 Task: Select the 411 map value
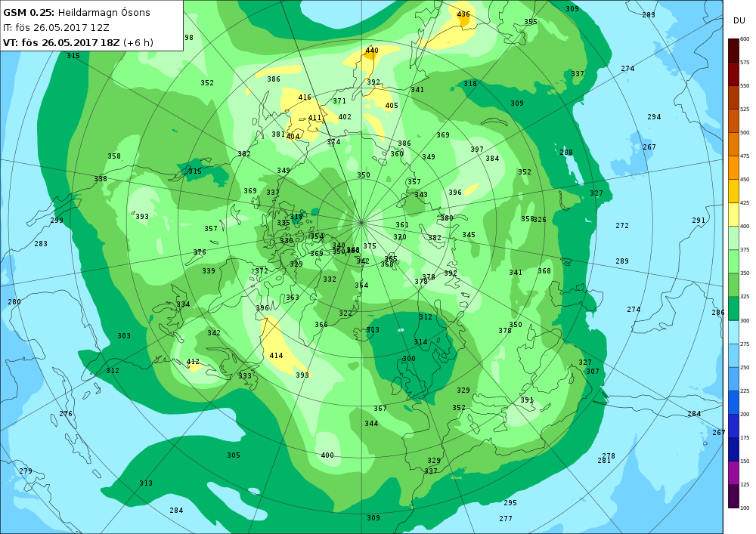click(x=314, y=118)
